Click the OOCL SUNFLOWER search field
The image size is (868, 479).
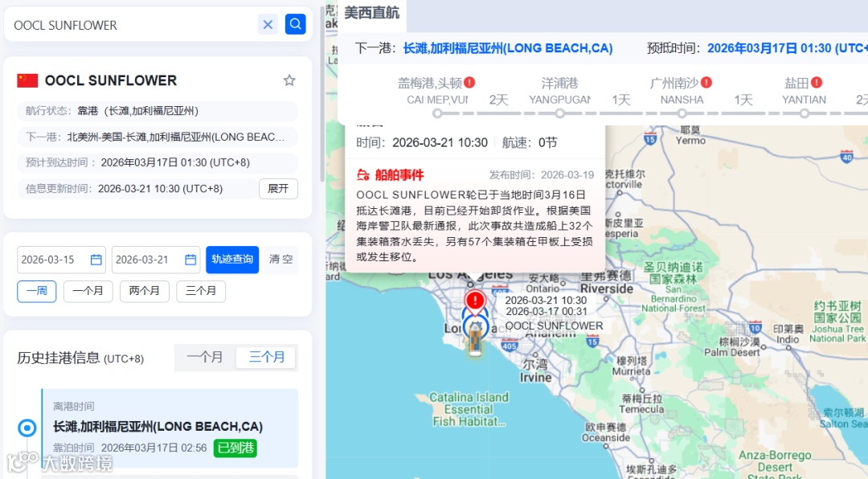tap(133, 25)
